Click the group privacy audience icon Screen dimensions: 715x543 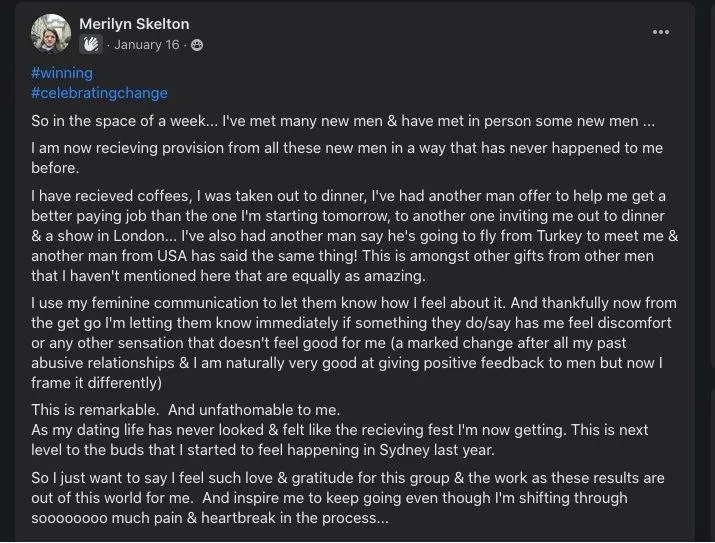[197, 45]
